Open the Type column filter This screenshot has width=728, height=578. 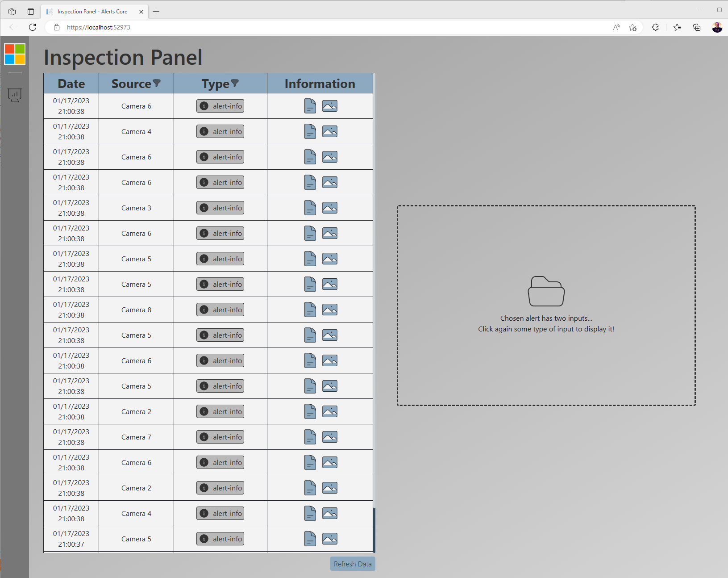coord(235,83)
